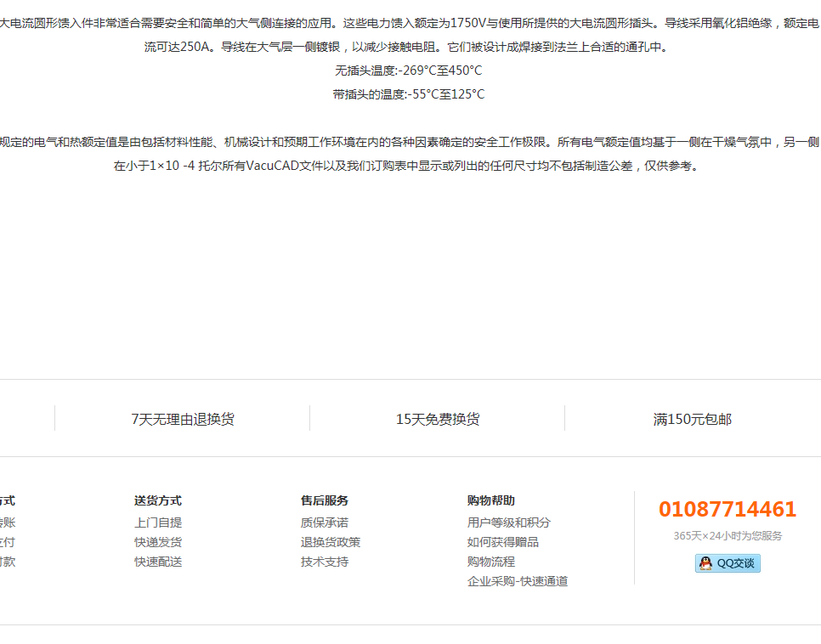The width and height of the screenshot is (821, 644).
Task: Click the QQ penguin icon
Action: coord(705,563)
